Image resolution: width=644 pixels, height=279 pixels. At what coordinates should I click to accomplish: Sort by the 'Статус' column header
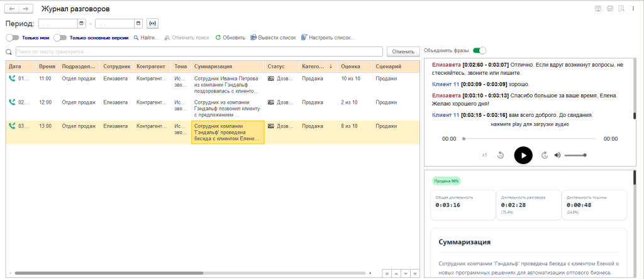coord(281,67)
